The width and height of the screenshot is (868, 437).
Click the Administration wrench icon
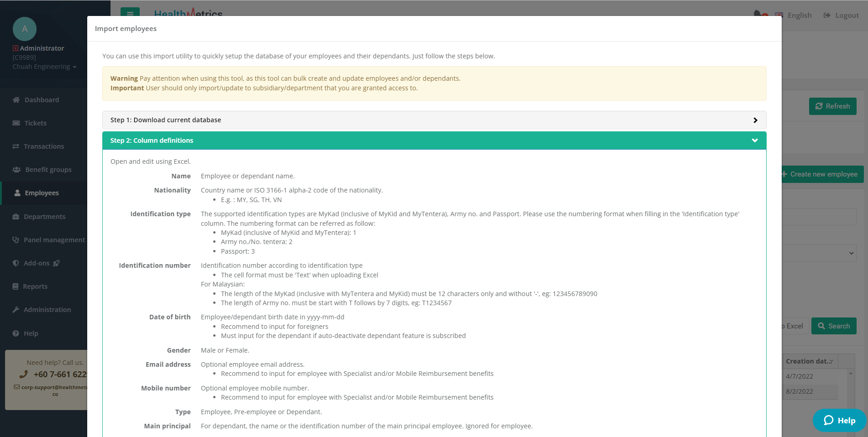(x=16, y=310)
